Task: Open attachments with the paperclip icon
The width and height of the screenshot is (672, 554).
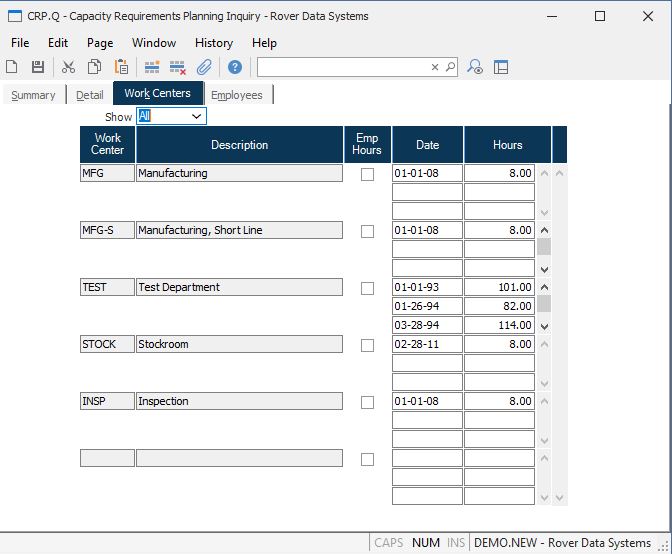Action: click(204, 67)
